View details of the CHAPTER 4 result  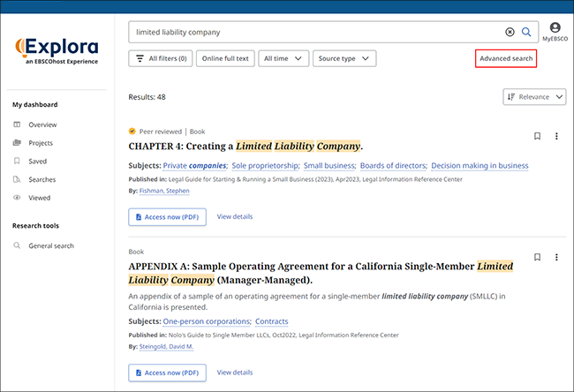point(235,216)
